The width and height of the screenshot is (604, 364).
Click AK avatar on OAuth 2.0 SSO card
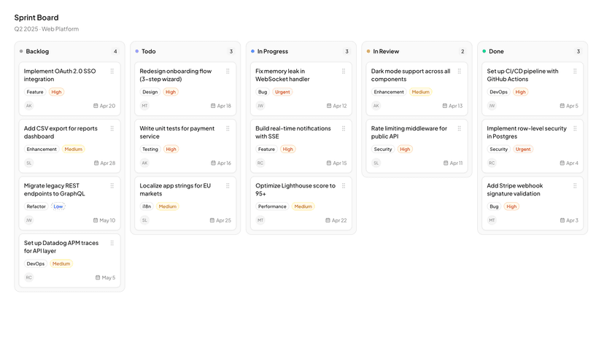click(x=29, y=106)
